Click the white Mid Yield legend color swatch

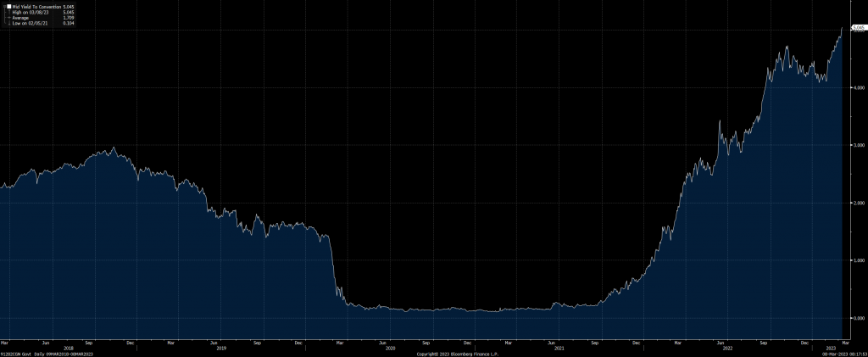click(x=8, y=6)
